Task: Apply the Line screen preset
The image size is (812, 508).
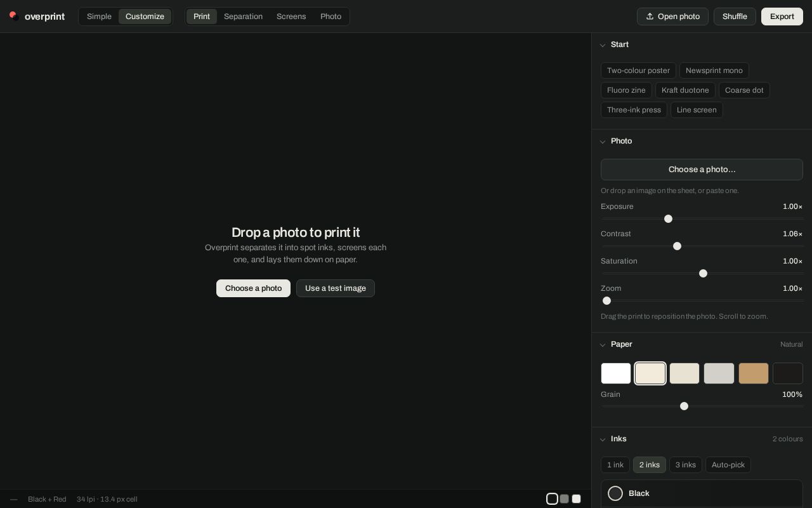Action: (697, 110)
